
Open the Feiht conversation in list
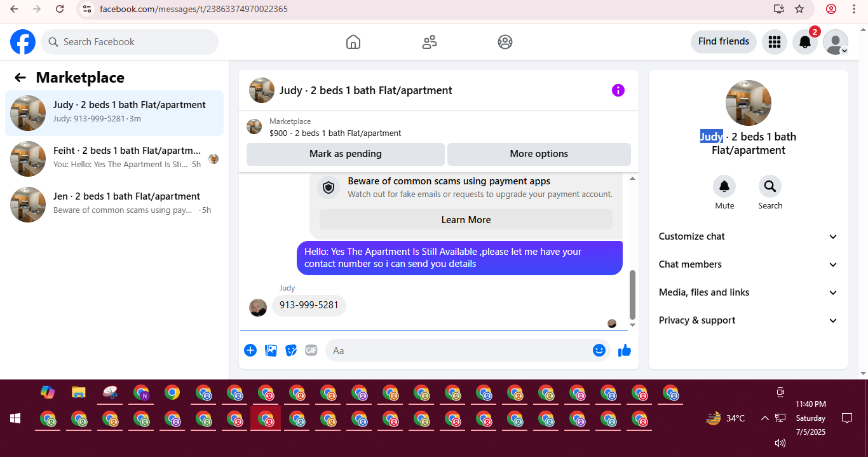[x=114, y=159]
